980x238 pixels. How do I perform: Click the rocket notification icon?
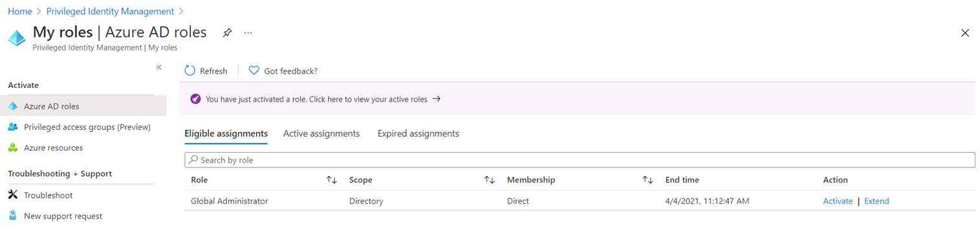pos(195,99)
